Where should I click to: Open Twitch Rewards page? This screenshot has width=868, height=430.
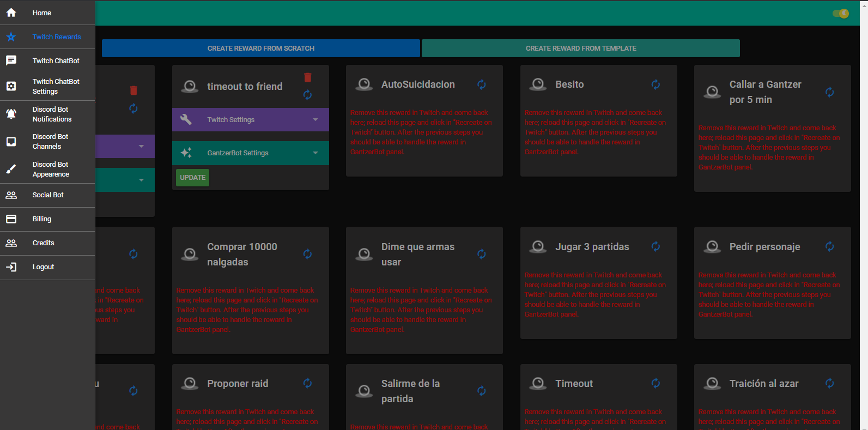click(47, 37)
